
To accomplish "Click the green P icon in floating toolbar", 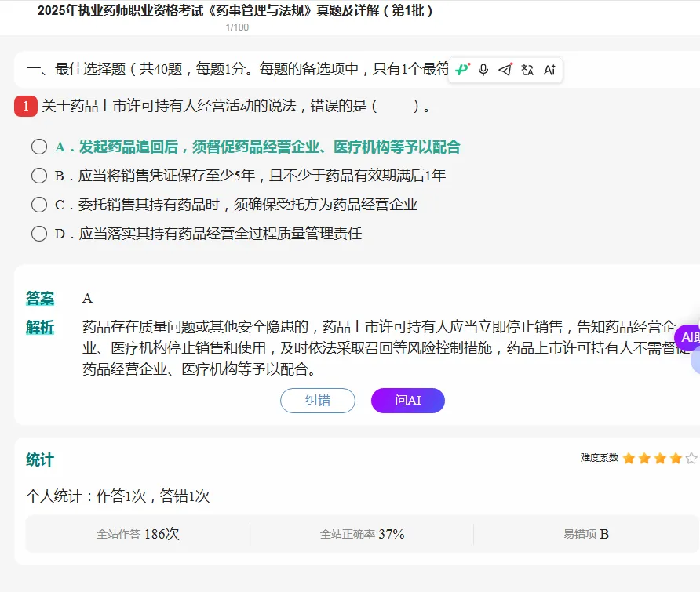I will point(462,70).
